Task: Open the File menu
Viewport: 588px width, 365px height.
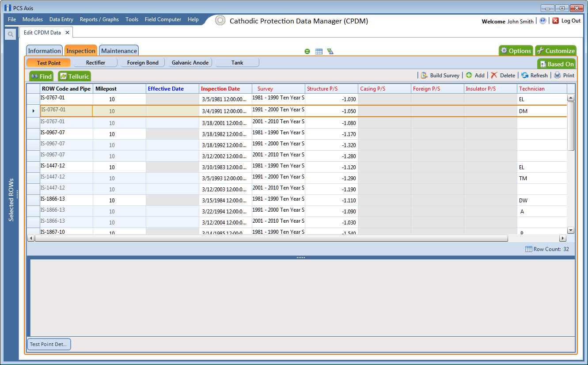Action: tap(12, 19)
